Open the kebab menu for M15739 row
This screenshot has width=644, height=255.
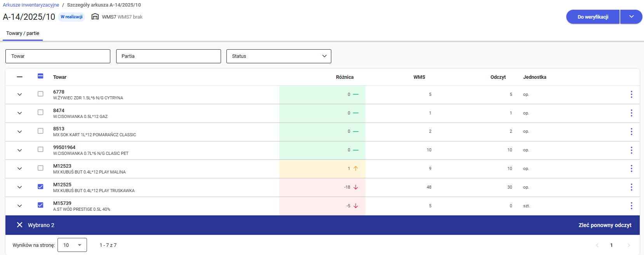631,206
